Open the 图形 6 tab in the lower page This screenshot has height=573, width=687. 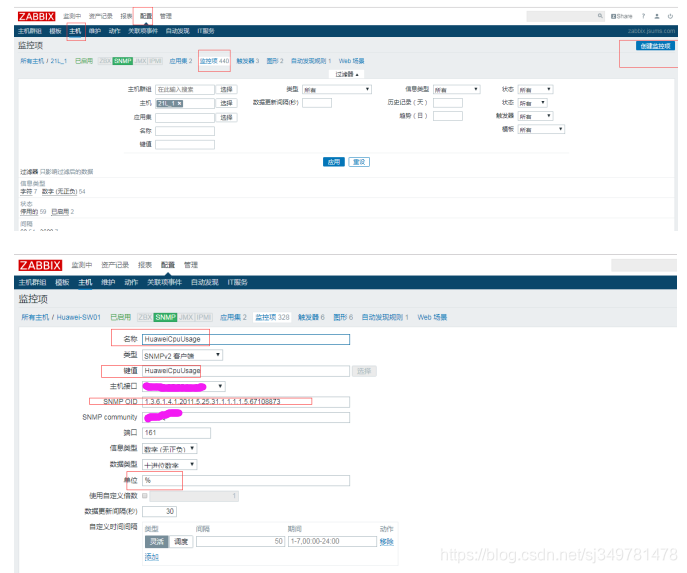(343, 317)
